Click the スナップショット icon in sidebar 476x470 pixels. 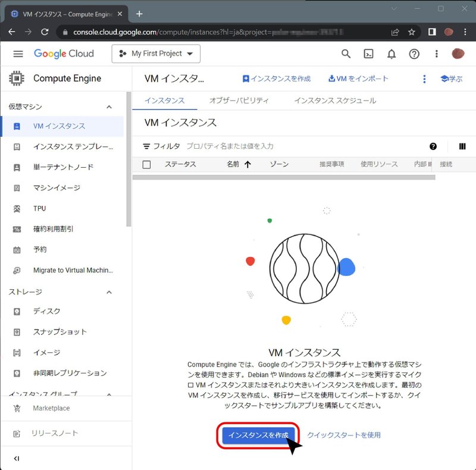[x=17, y=332]
